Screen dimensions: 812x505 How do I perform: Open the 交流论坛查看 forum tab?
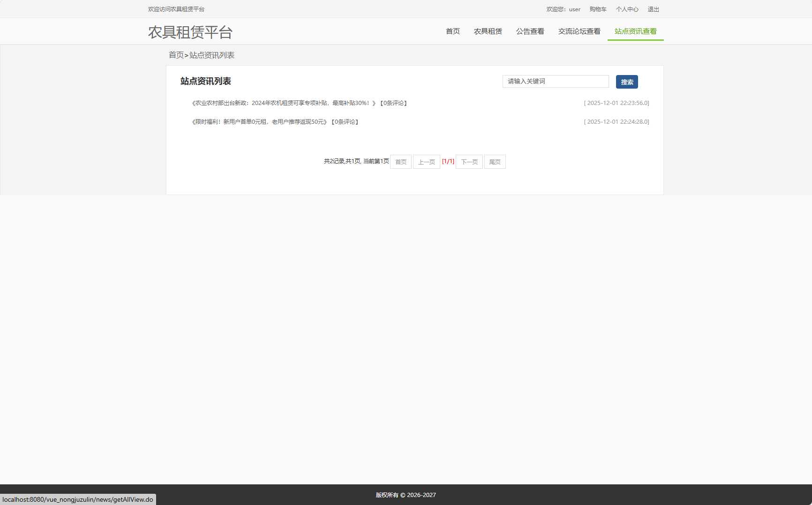(x=579, y=31)
